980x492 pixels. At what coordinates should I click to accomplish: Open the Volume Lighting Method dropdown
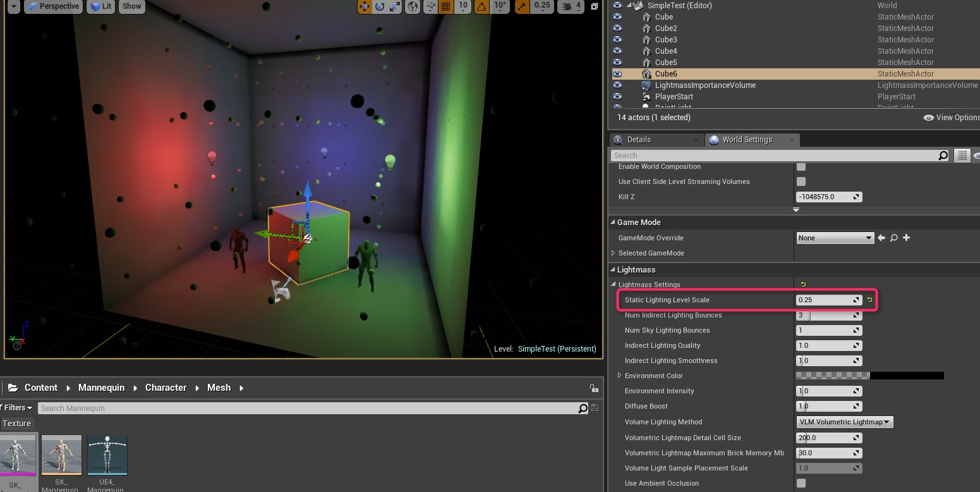(x=844, y=422)
